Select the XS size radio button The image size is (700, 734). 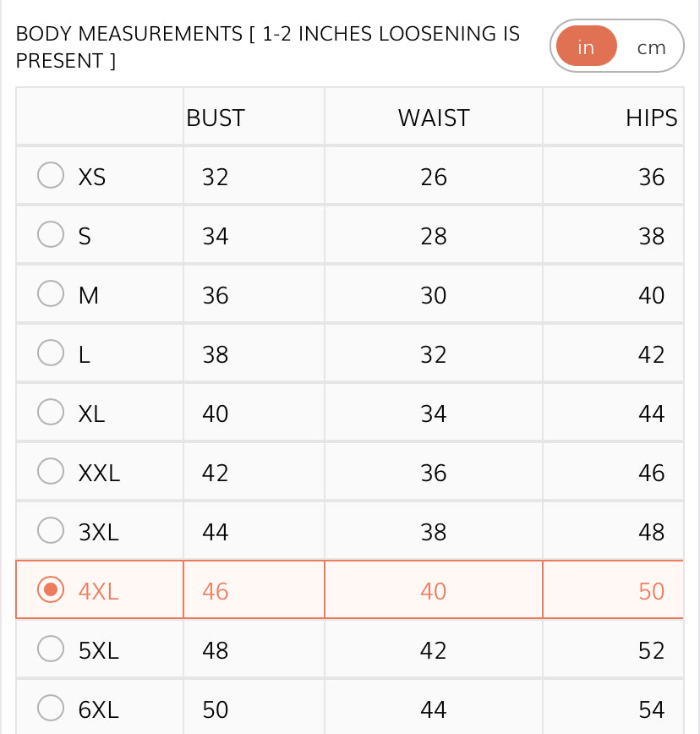(51, 175)
